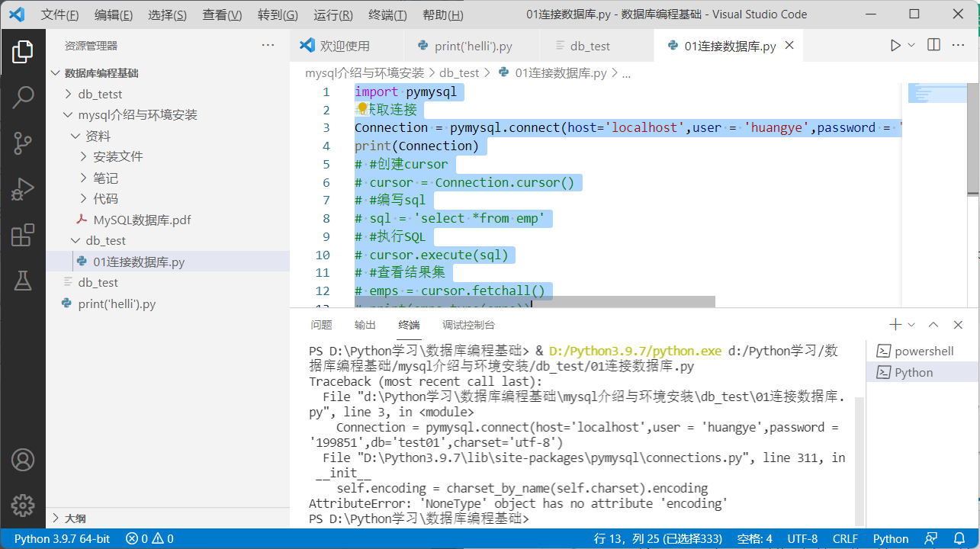
Task: Open explorer Views and More Actions ellipsis
Action: point(268,46)
